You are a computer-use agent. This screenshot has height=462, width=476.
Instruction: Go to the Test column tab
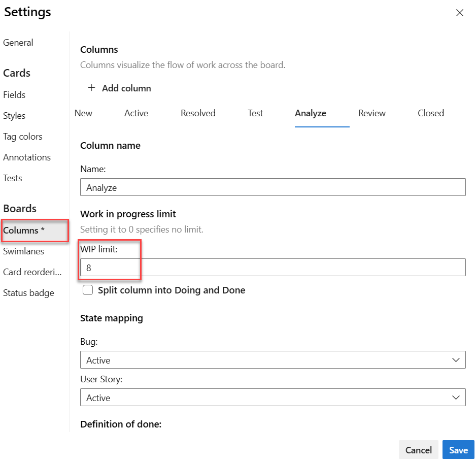tap(255, 113)
